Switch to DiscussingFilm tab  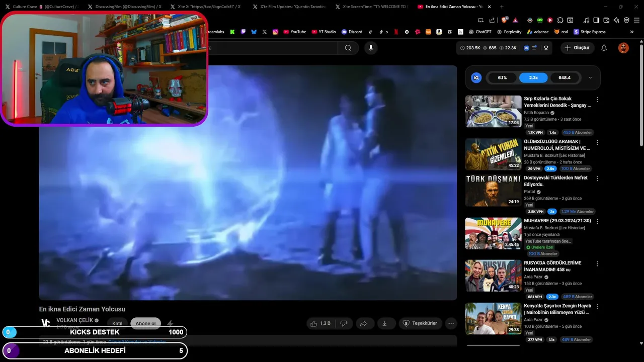pos(124,7)
